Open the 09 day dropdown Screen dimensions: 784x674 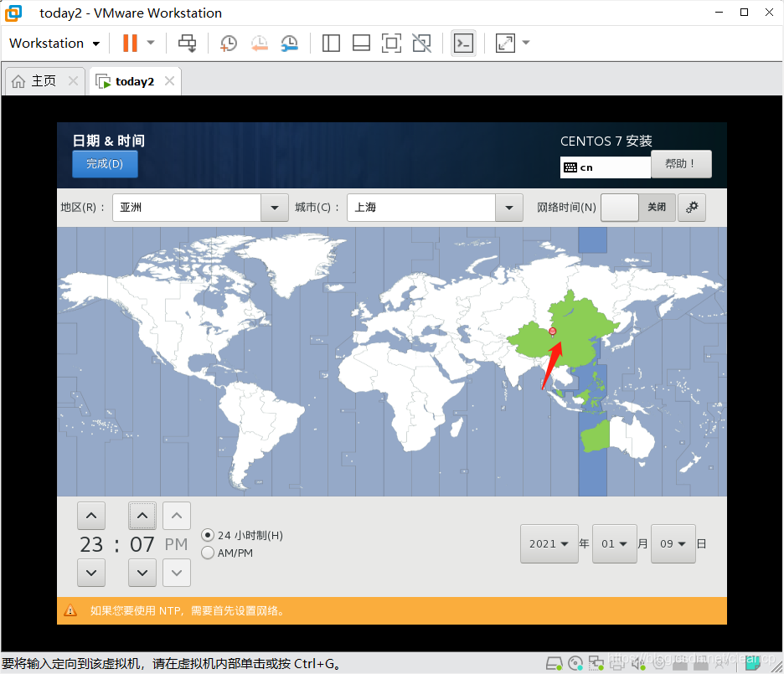pos(673,543)
